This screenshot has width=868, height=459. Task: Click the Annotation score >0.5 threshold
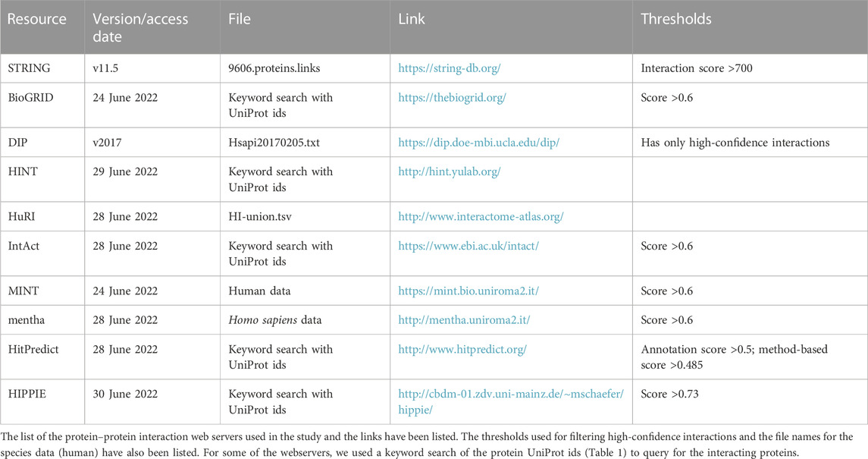pos(734,357)
